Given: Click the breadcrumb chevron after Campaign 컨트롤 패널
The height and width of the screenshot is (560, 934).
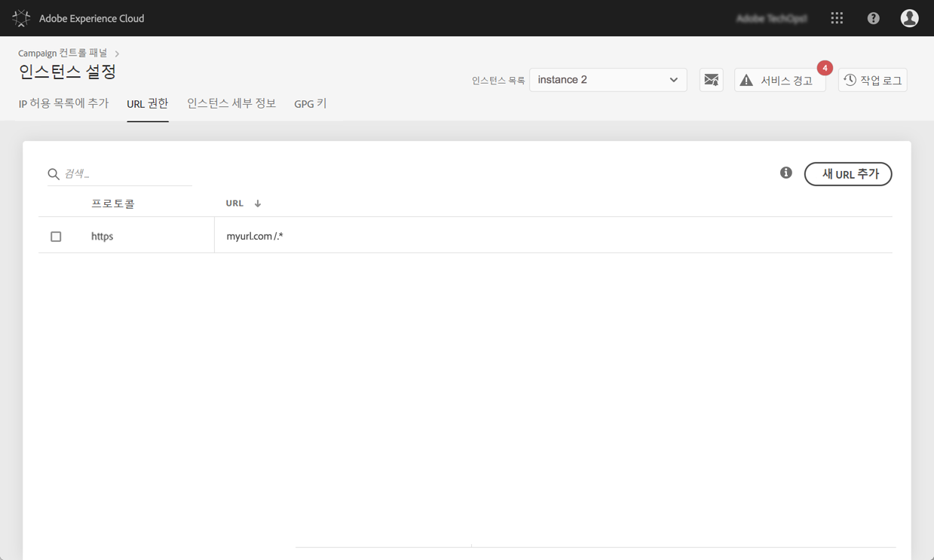Looking at the screenshot, I should [117, 54].
